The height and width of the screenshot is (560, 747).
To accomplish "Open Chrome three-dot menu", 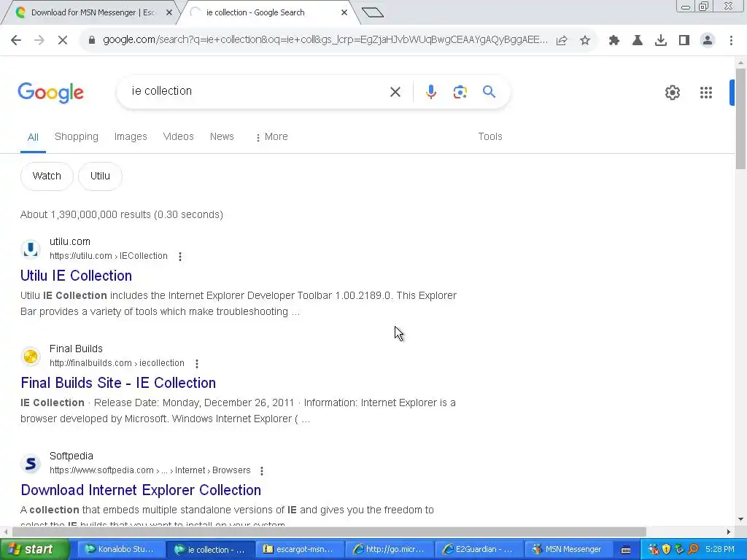I will click(731, 41).
